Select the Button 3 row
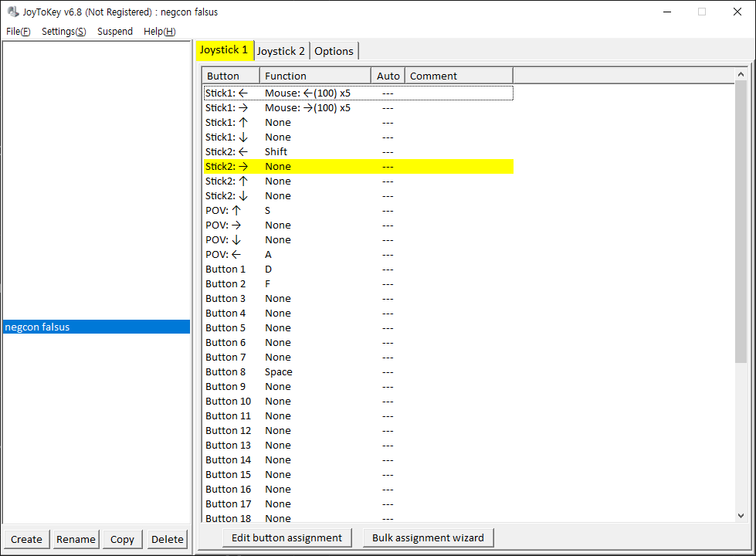 click(358, 299)
